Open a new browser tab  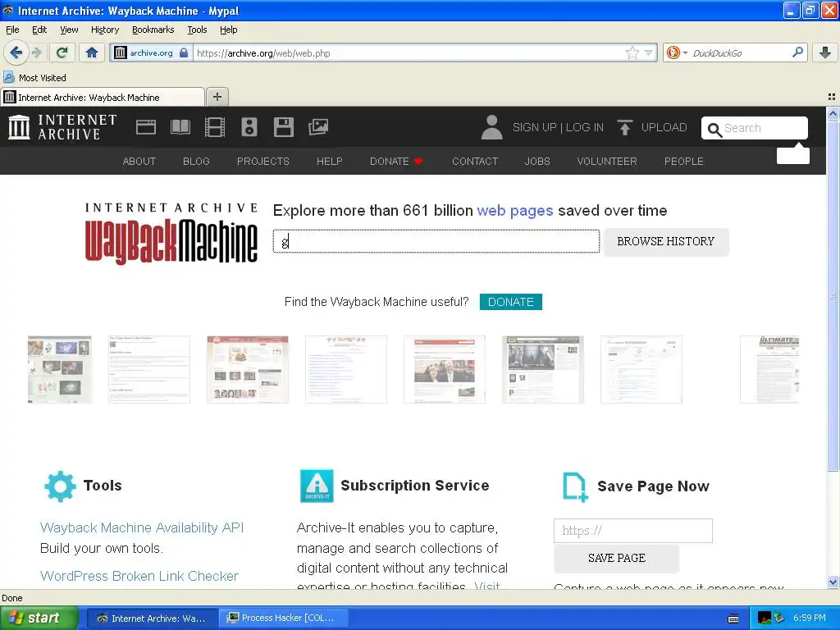[x=217, y=97]
